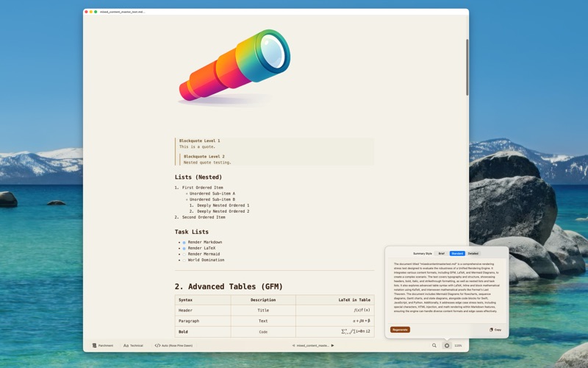
Task: Open the Technical font style picker
Action: pyautogui.click(x=133, y=345)
